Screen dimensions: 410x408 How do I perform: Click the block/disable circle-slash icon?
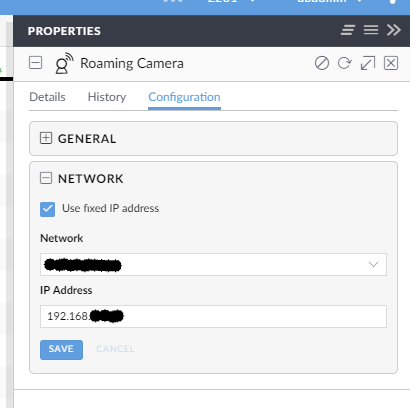tap(322, 63)
